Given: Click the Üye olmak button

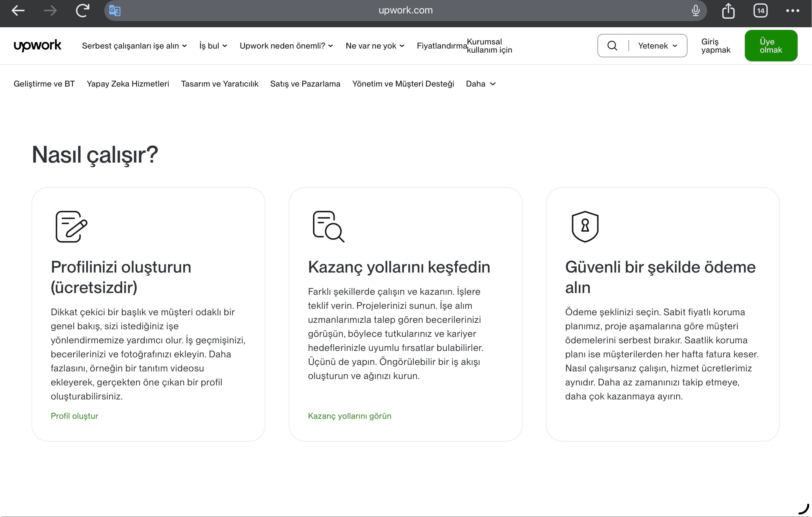Looking at the screenshot, I should [771, 46].
